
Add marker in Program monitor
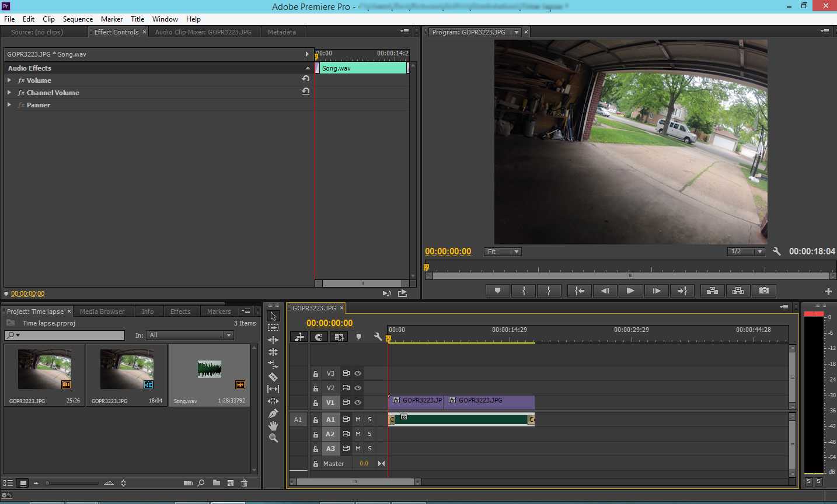[x=497, y=290]
